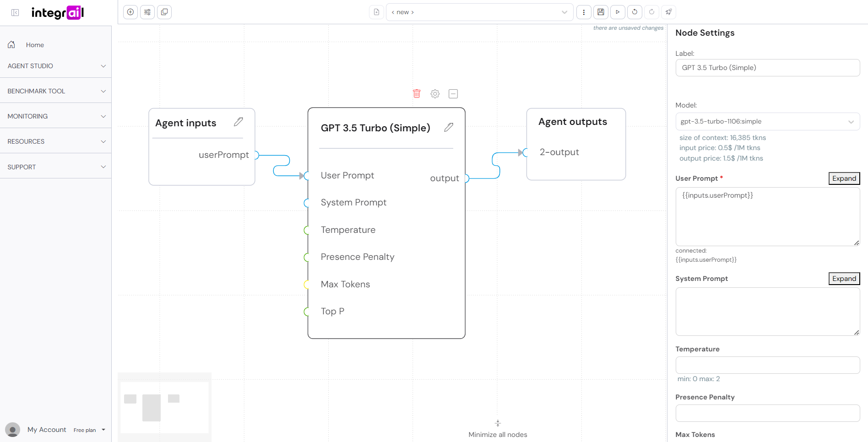
Task: Expand the MONITORING menu section
Action: pyautogui.click(x=56, y=116)
